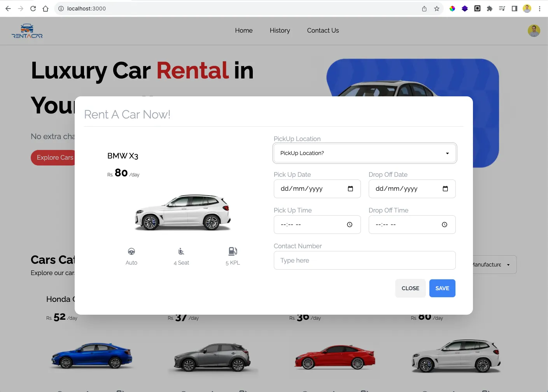Click the Rent A Car Now! heading

(x=127, y=115)
